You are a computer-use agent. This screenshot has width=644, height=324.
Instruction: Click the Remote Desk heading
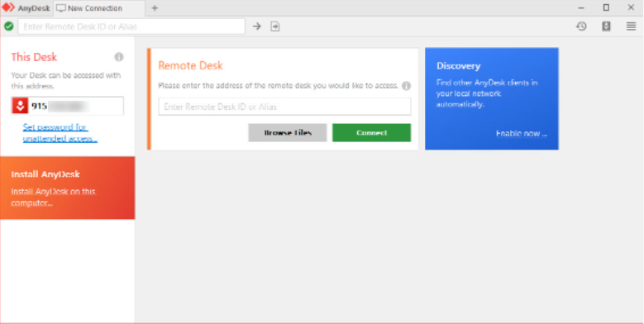[191, 65]
